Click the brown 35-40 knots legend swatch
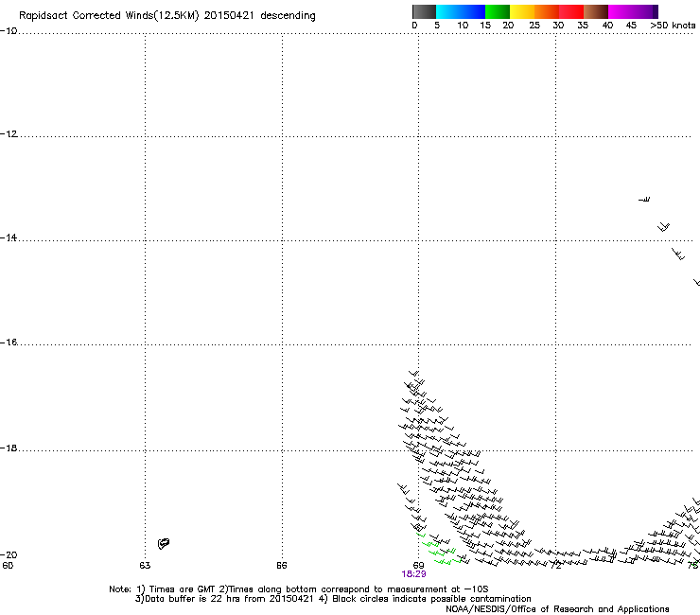700x615 pixels. coord(596,11)
